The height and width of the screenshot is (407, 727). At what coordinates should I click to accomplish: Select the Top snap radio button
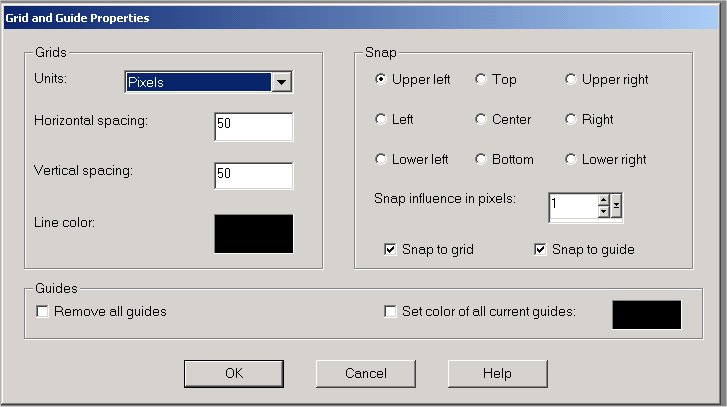(x=481, y=79)
